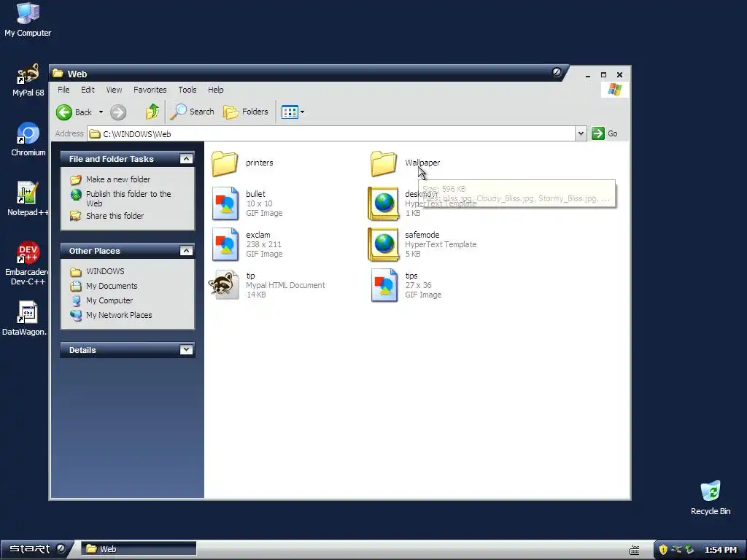Open the Wallpaper folder icon
The width and height of the screenshot is (747, 560).
pyautogui.click(x=384, y=163)
